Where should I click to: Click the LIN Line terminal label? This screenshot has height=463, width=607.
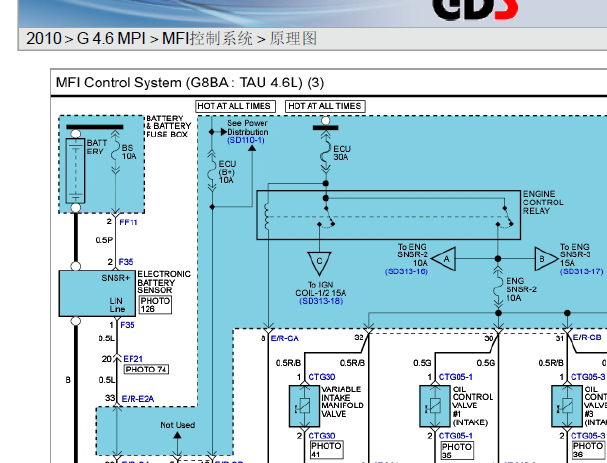click(x=117, y=305)
